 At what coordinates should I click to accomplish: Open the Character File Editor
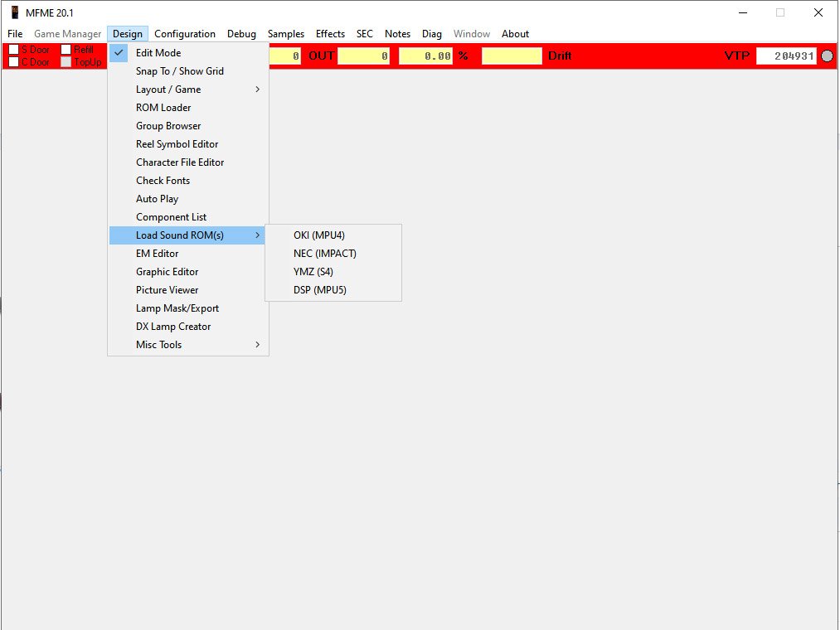[x=188, y=162]
